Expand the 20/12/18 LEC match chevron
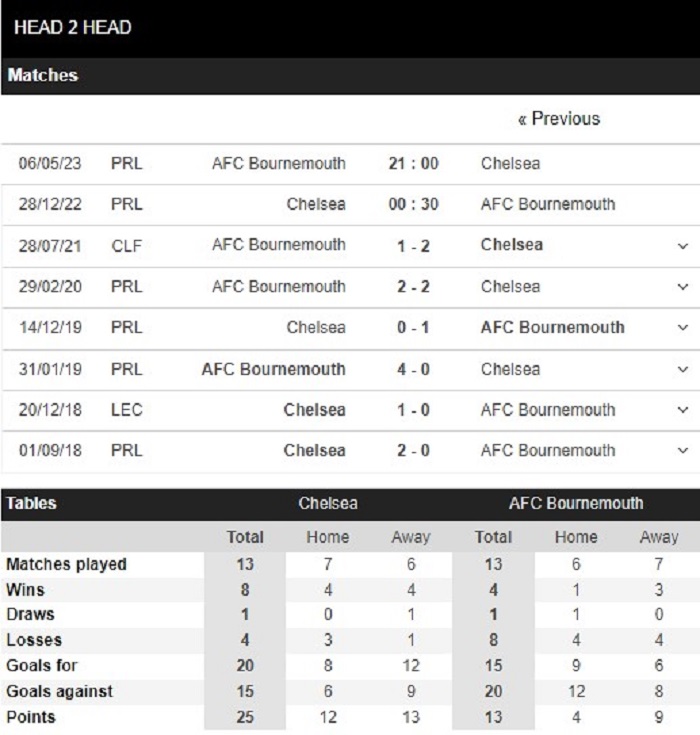Image resolution: width=700 pixels, height=735 pixels. (x=683, y=410)
